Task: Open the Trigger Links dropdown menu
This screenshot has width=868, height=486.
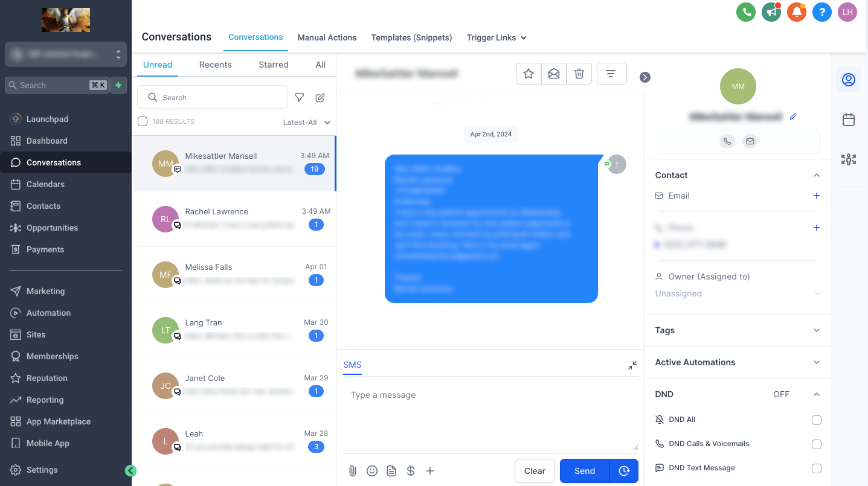Action: [497, 37]
